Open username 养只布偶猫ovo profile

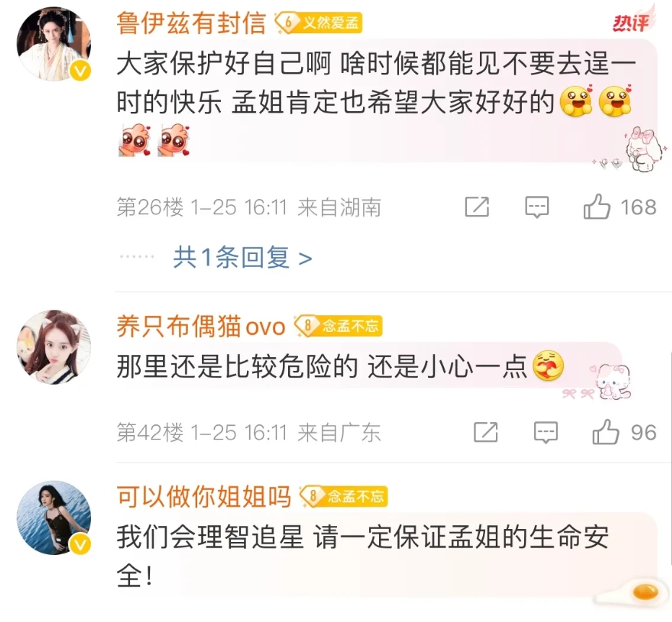tap(201, 326)
